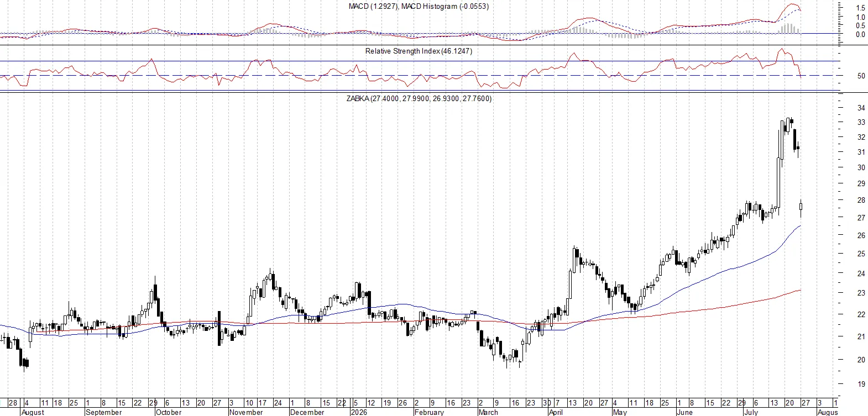Click the 0.0 MACD axis label
The height and width of the screenshot is (416, 868).
(860, 34)
